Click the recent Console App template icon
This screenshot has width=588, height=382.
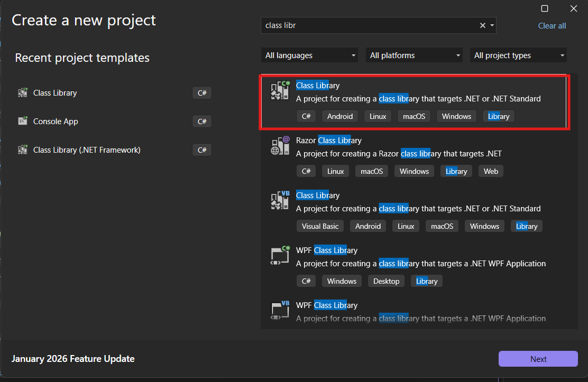tap(23, 121)
